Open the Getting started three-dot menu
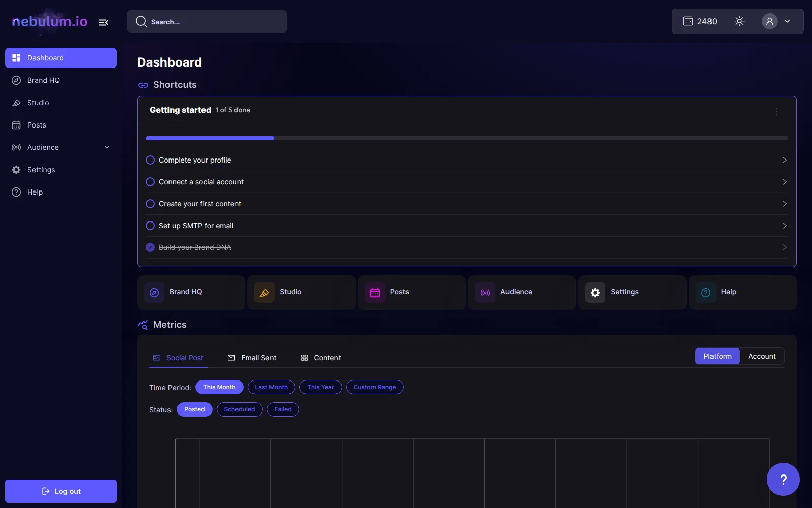 pyautogui.click(x=777, y=112)
